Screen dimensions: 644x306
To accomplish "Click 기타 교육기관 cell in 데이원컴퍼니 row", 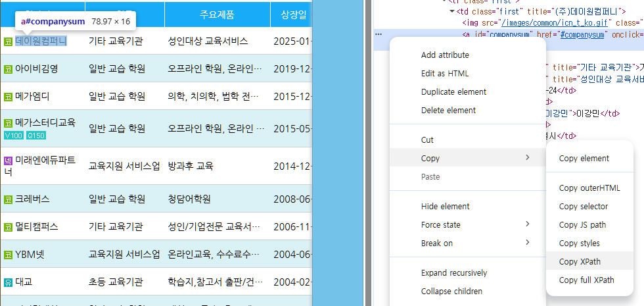I will 116,41.
